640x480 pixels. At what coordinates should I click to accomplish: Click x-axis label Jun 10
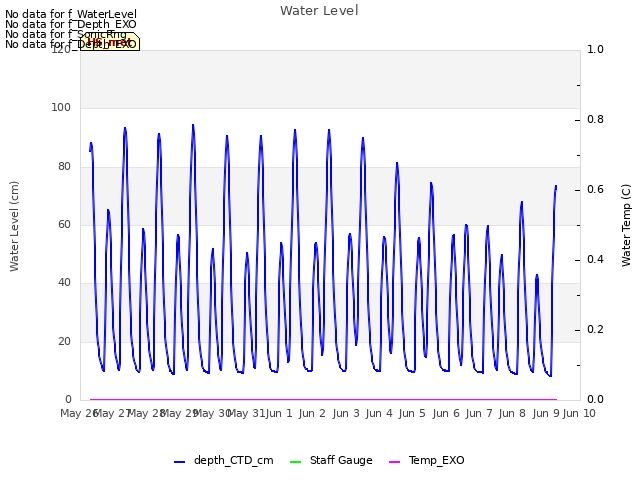pyautogui.click(x=579, y=413)
